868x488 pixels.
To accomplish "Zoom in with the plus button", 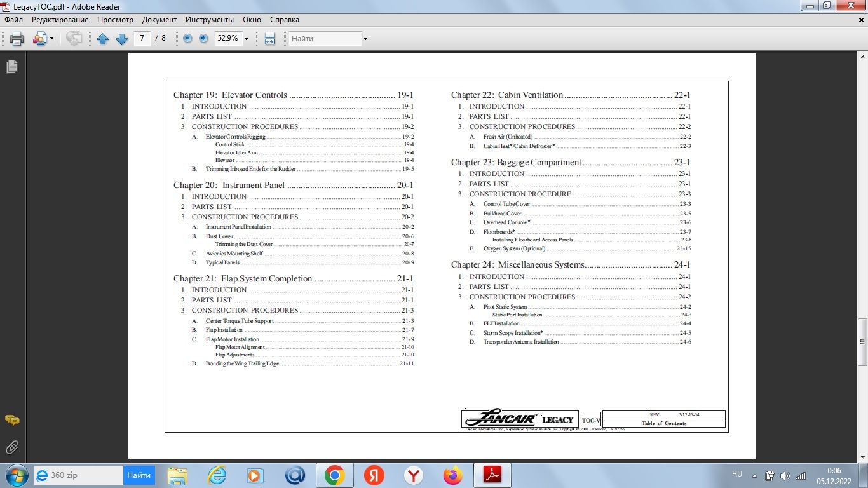I will 203,39.
